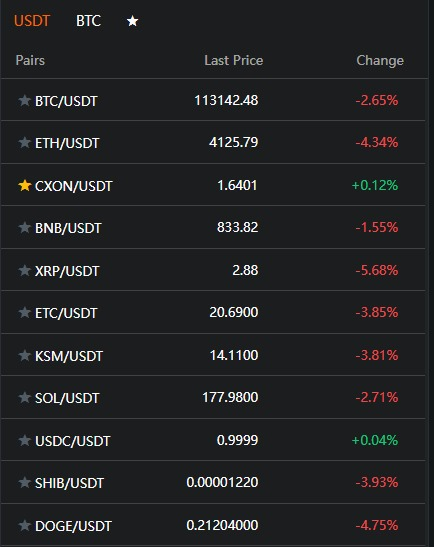
Task: Sort by the Last Price column header
Action: coord(234,60)
